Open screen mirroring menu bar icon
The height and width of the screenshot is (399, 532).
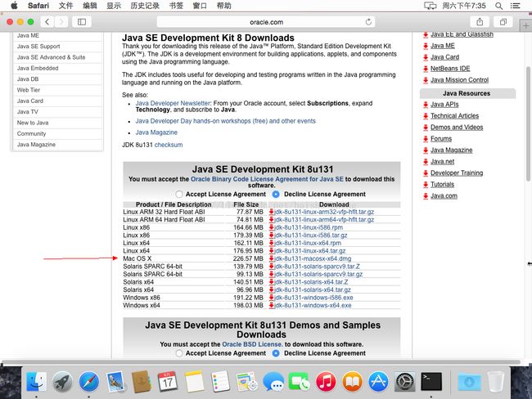(431, 6)
